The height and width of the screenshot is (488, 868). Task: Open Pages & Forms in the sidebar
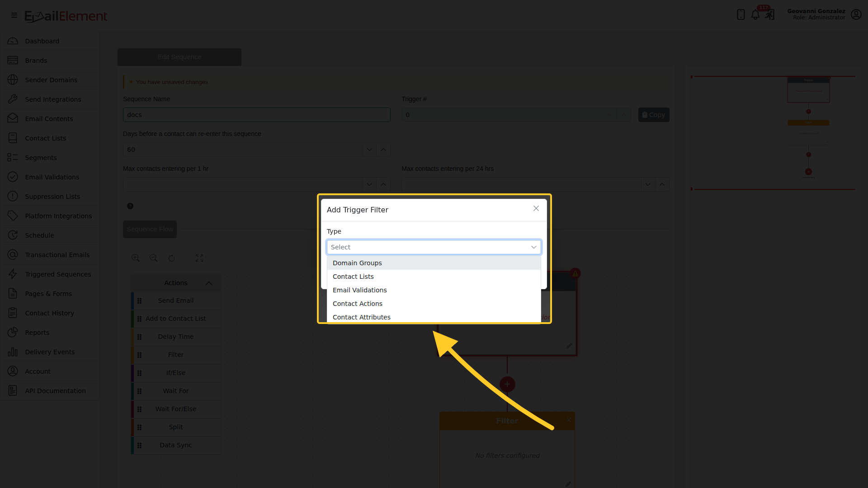(x=50, y=294)
